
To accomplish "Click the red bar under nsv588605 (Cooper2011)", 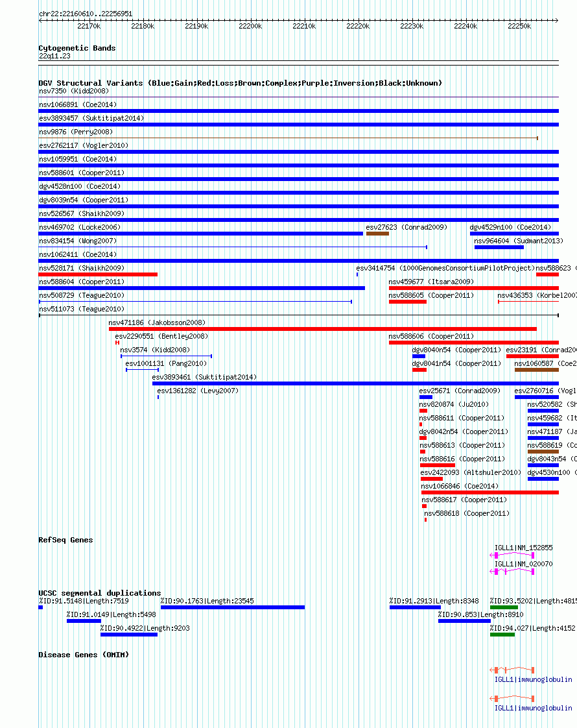I will 408,302.
